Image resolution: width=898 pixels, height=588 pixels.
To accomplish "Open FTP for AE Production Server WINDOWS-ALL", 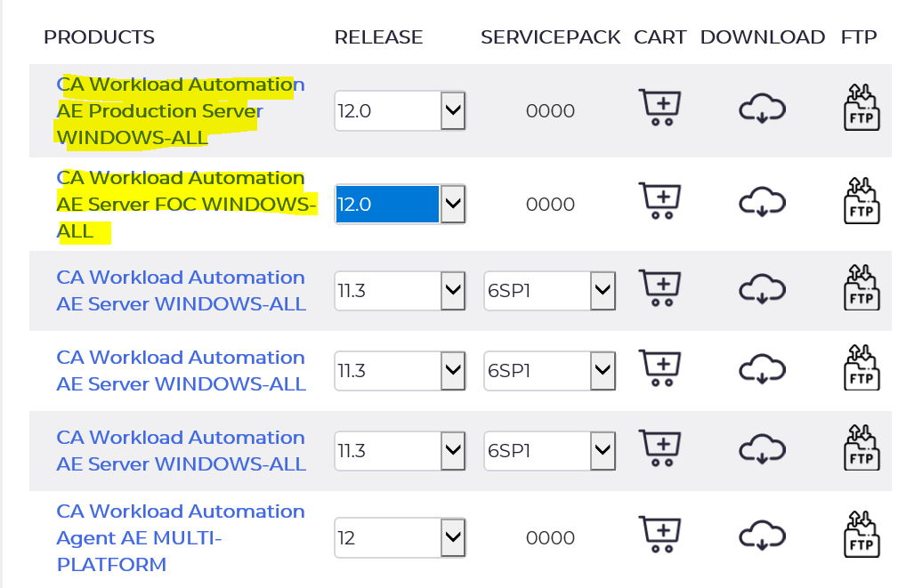I will click(x=862, y=107).
